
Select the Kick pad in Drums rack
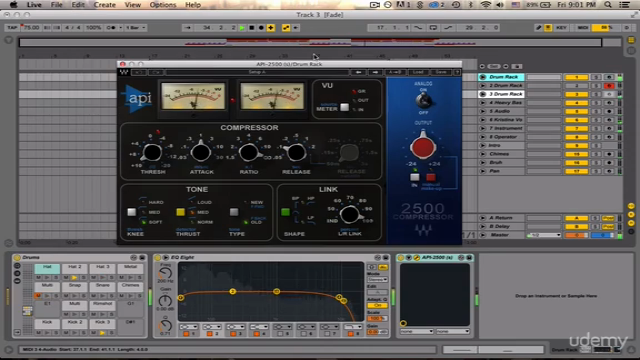[47, 323]
